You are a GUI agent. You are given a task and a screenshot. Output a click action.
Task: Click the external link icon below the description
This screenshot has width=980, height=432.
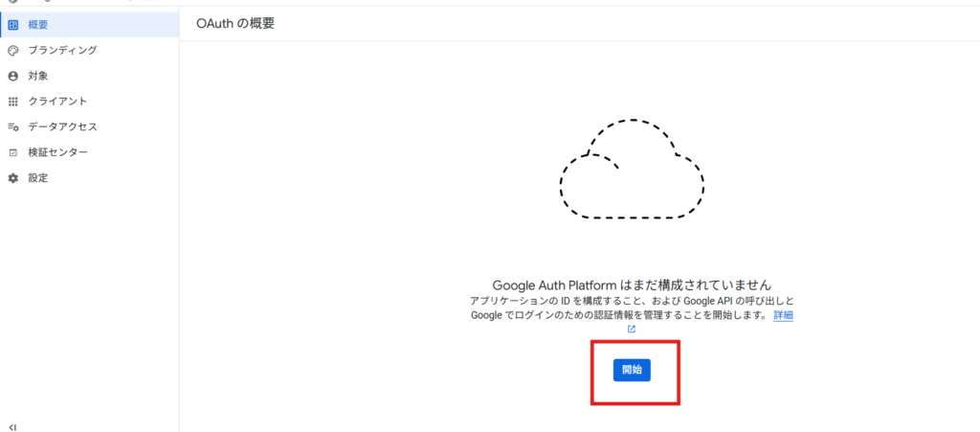[632, 330]
